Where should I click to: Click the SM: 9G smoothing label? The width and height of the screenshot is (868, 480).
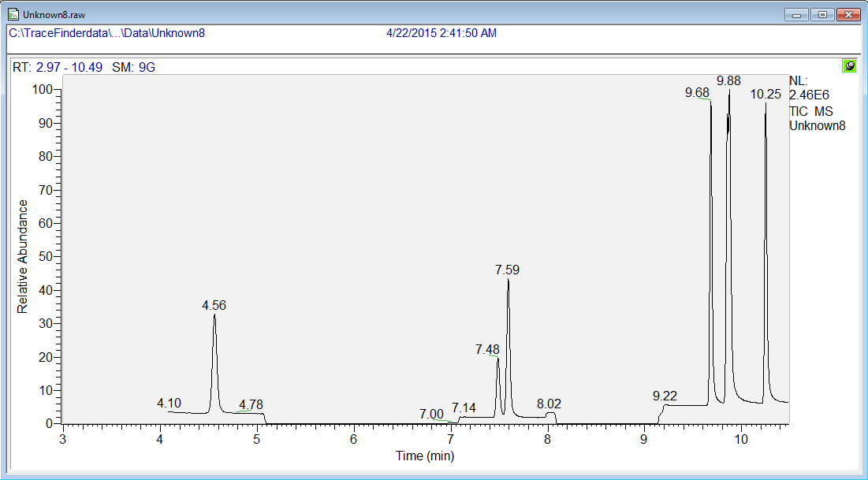[x=136, y=67]
